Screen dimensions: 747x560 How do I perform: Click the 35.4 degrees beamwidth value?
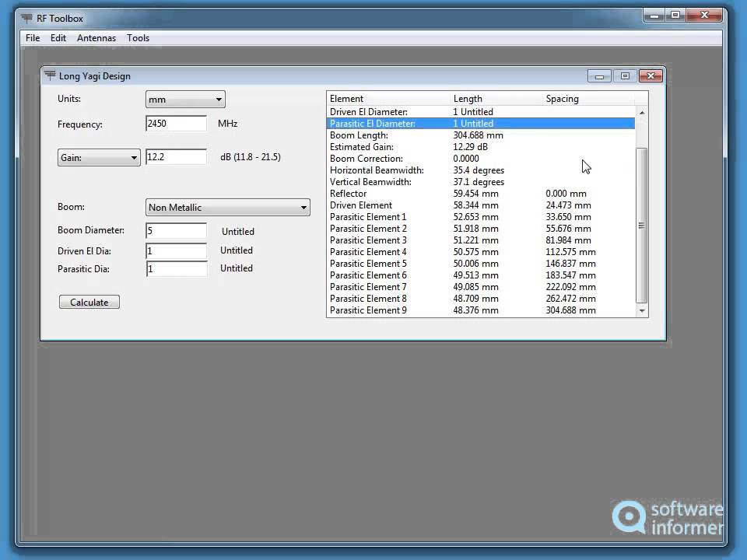coord(479,170)
